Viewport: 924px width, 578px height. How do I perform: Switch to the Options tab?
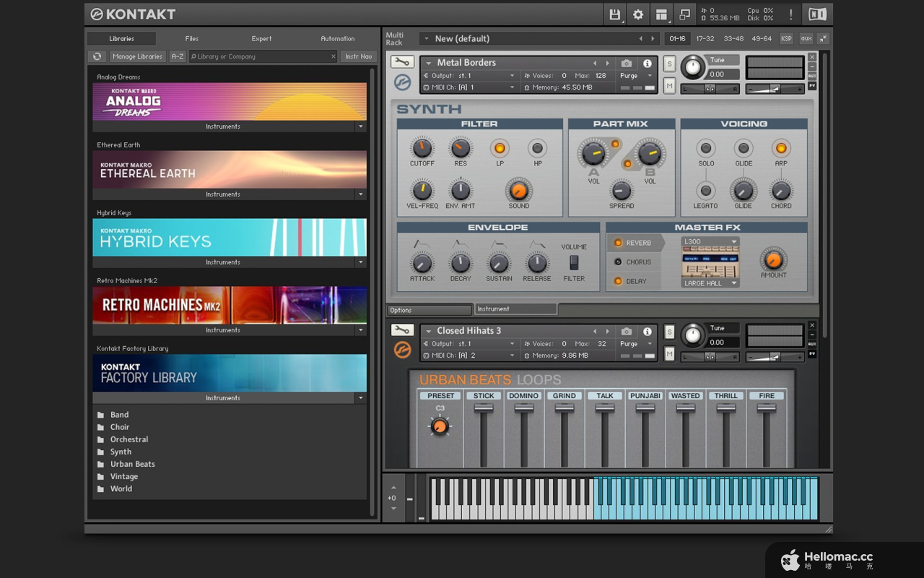(x=430, y=310)
